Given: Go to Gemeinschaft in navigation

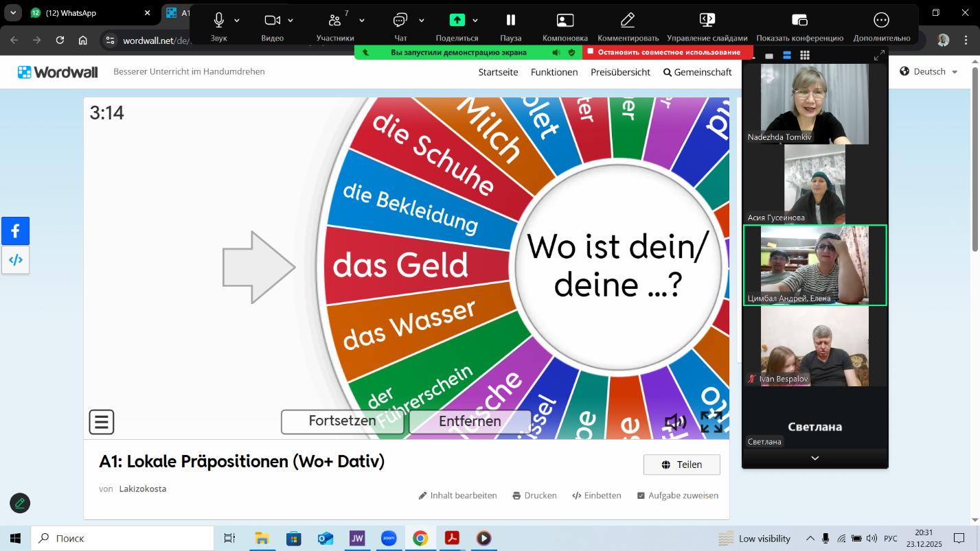Looking at the screenshot, I should (x=698, y=72).
